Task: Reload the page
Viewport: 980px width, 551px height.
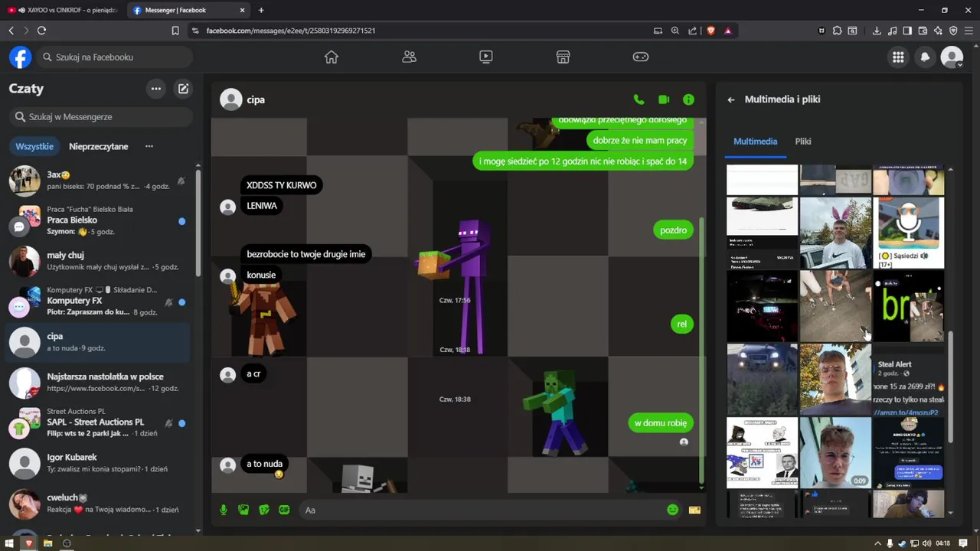Action: pyautogui.click(x=41, y=31)
